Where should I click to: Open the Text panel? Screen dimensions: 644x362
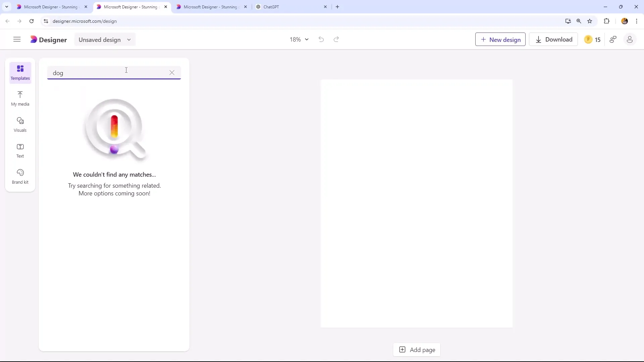tap(20, 150)
